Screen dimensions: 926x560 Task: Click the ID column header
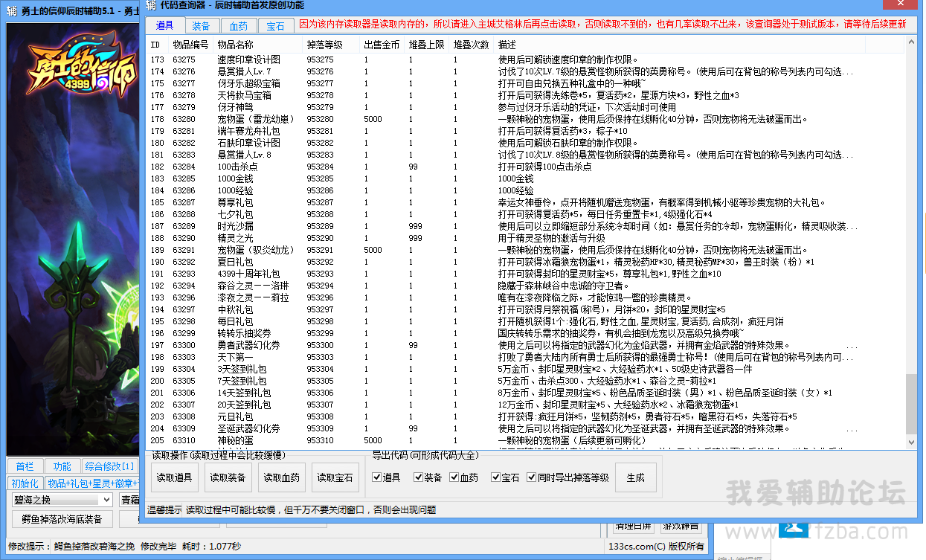pyautogui.click(x=158, y=45)
